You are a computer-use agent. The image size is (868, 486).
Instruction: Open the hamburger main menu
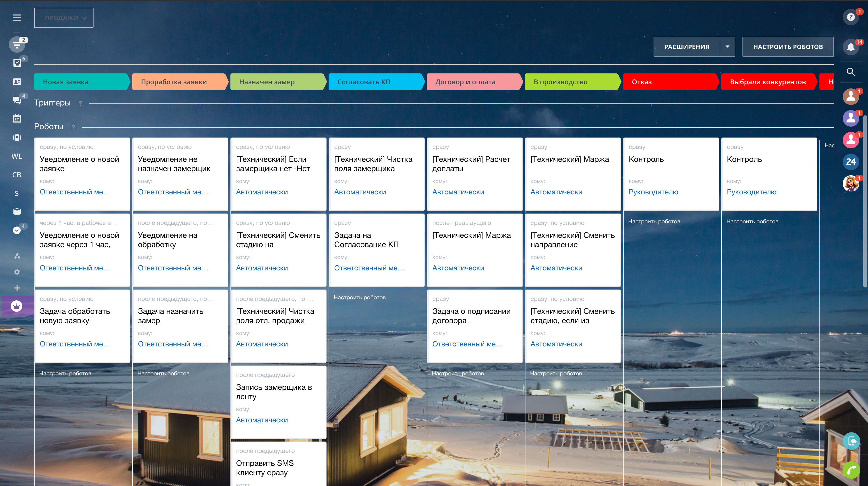coord(17,18)
